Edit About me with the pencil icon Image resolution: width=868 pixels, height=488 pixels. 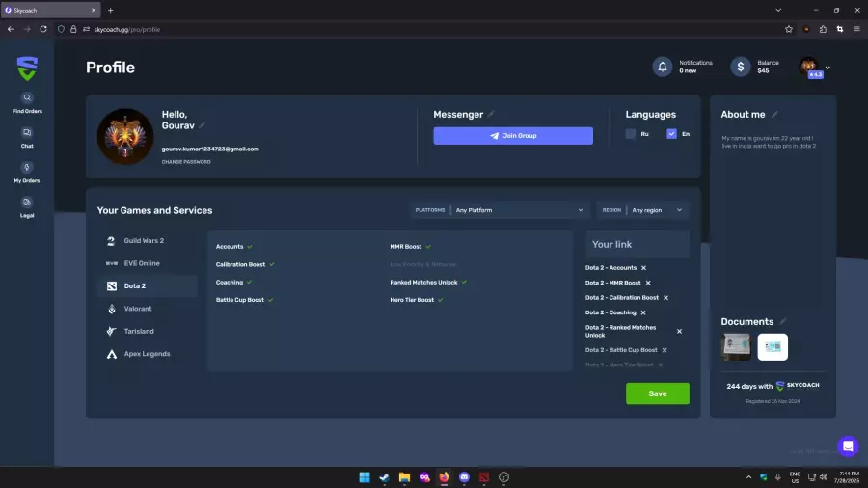pyautogui.click(x=775, y=114)
